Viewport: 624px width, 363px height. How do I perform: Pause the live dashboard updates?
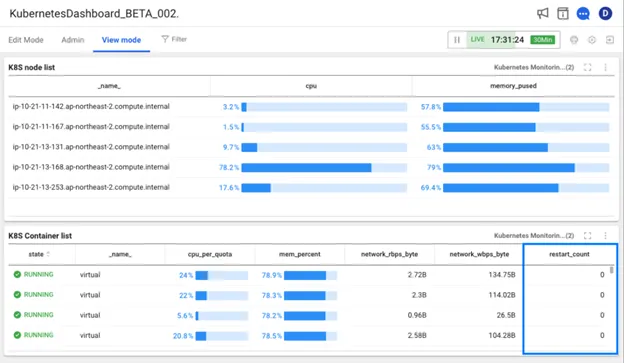tap(457, 40)
